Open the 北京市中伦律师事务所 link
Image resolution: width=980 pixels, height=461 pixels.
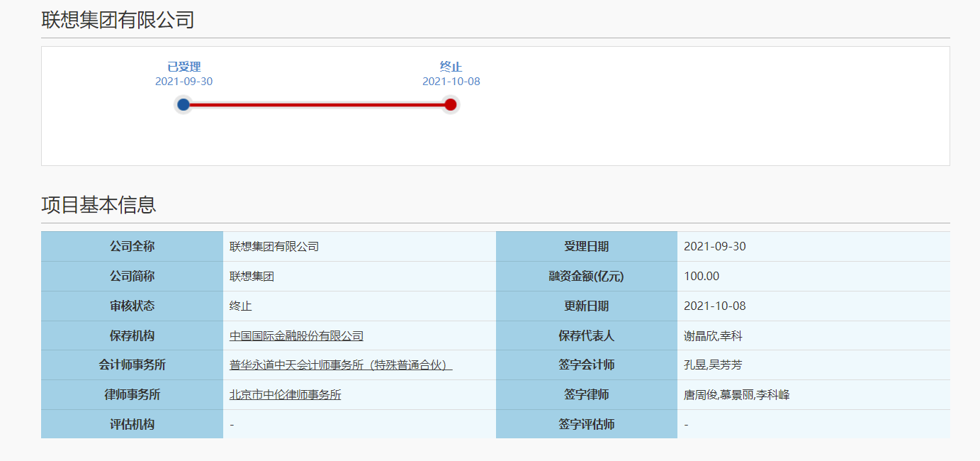tap(285, 395)
